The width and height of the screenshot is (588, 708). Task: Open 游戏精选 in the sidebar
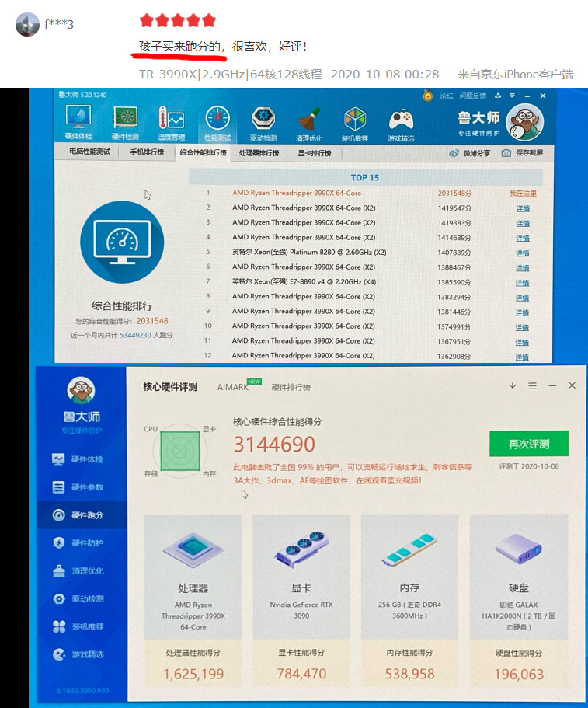[78, 654]
